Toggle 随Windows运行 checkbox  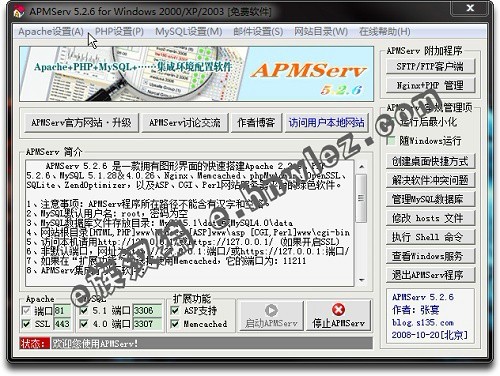391,140
